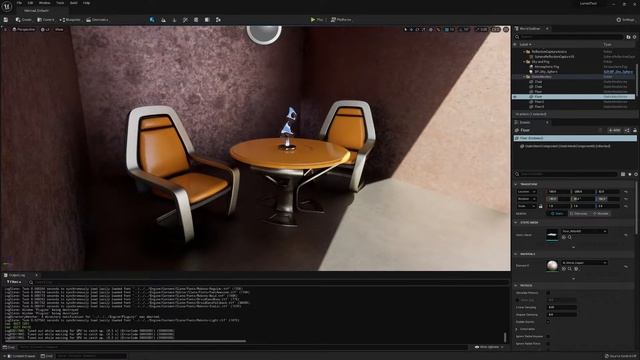This screenshot has height=360, width=640.
Task: Open the Show menu in the viewport
Action: point(59,29)
